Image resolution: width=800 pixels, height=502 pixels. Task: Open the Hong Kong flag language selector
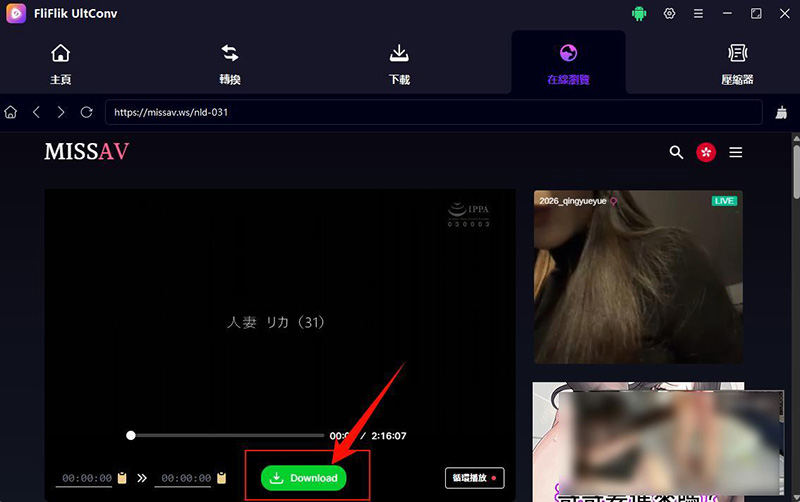pyautogui.click(x=706, y=152)
